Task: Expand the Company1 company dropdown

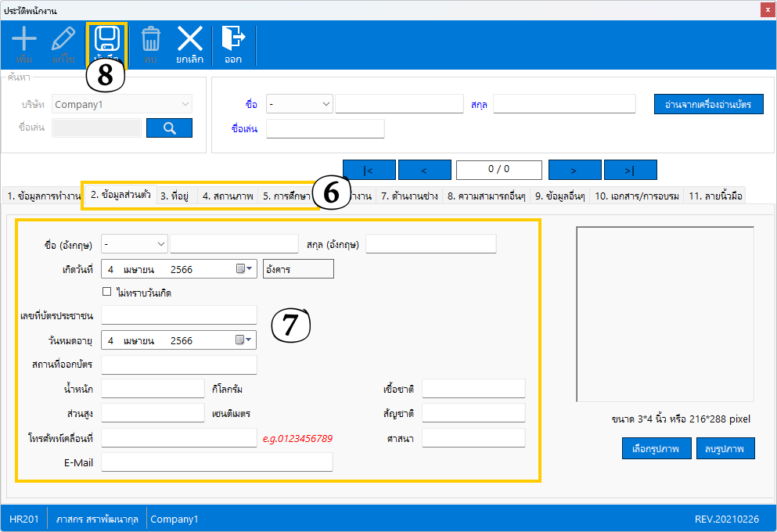Action: click(x=185, y=104)
